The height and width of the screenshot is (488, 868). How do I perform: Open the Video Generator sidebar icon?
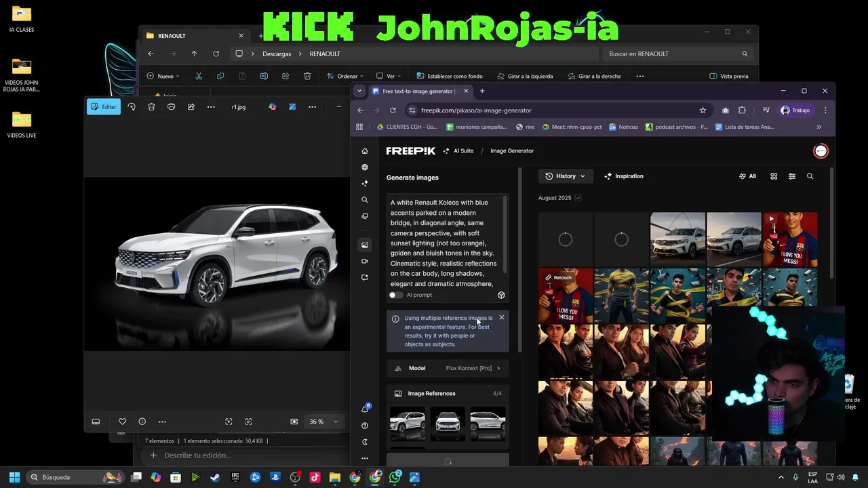(x=365, y=261)
